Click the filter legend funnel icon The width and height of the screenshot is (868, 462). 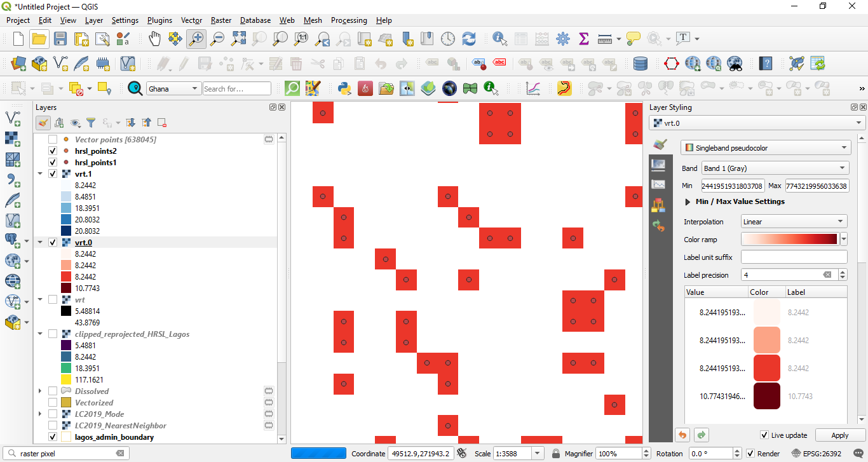tap(91, 123)
